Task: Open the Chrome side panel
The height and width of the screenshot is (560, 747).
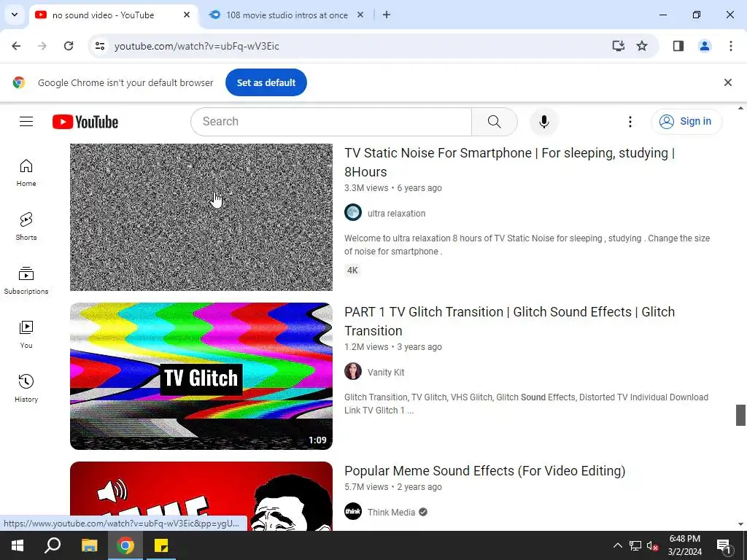Action: pyautogui.click(x=678, y=46)
